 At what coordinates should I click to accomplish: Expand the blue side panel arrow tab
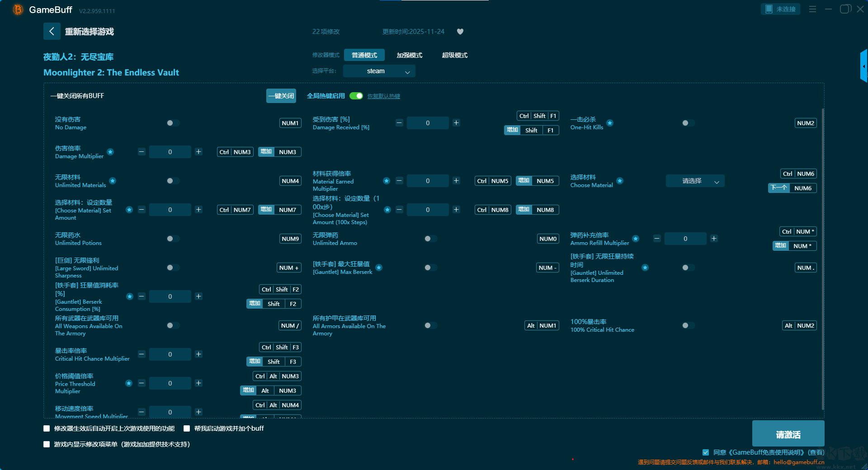click(864, 66)
